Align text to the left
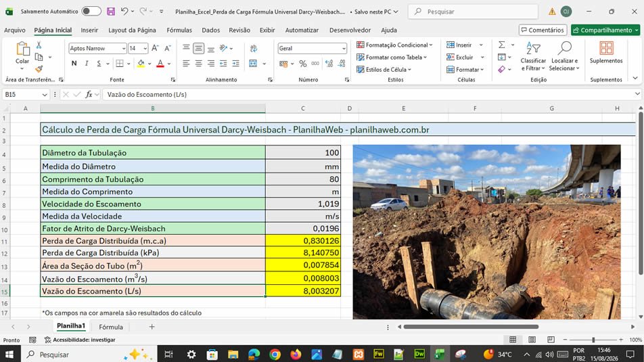This screenshot has width=644, height=362. [x=186, y=64]
